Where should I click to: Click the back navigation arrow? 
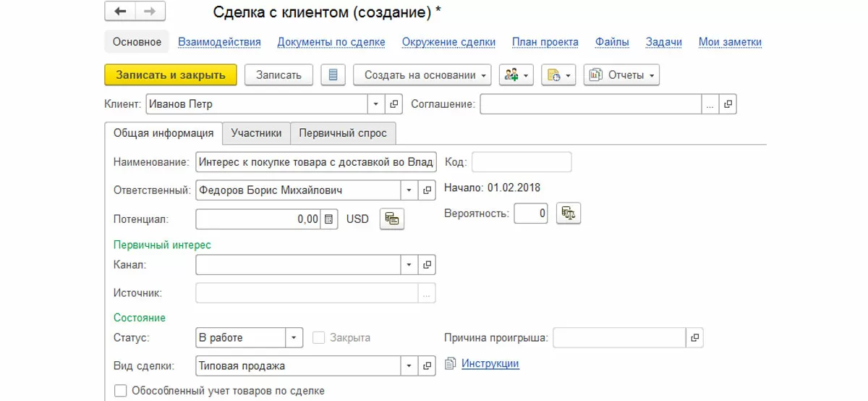click(120, 12)
